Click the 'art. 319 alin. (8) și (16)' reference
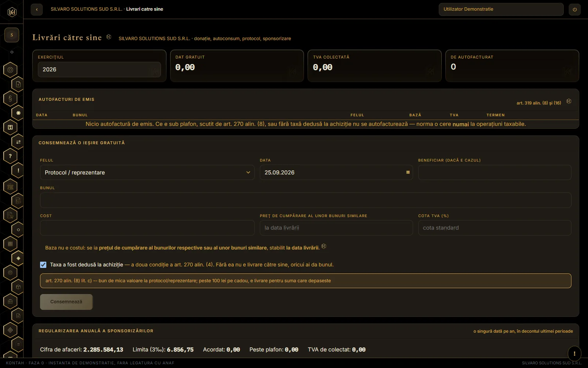 point(539,103)
